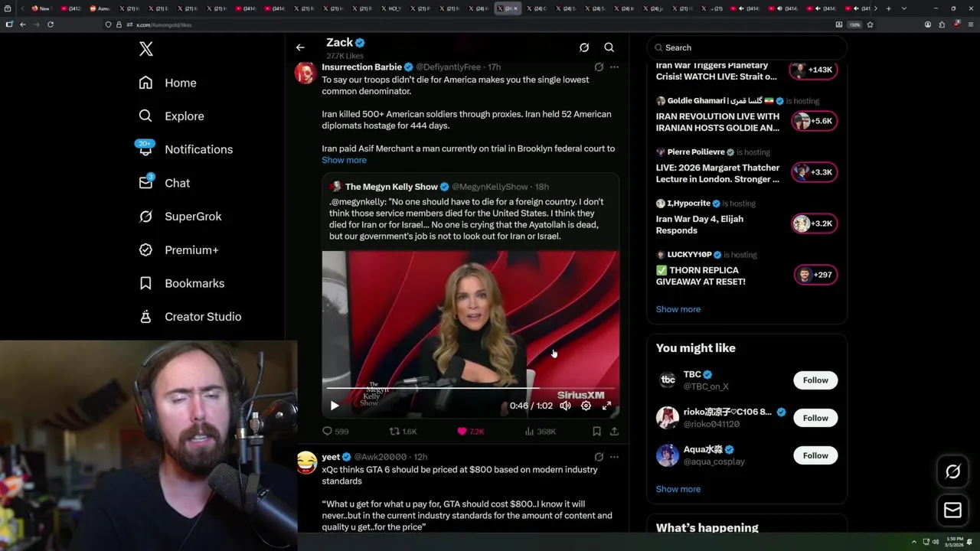Reload the browser page
Image resolution: width=980 pixels, height=551 pixels.
click(x=51, y=24)
